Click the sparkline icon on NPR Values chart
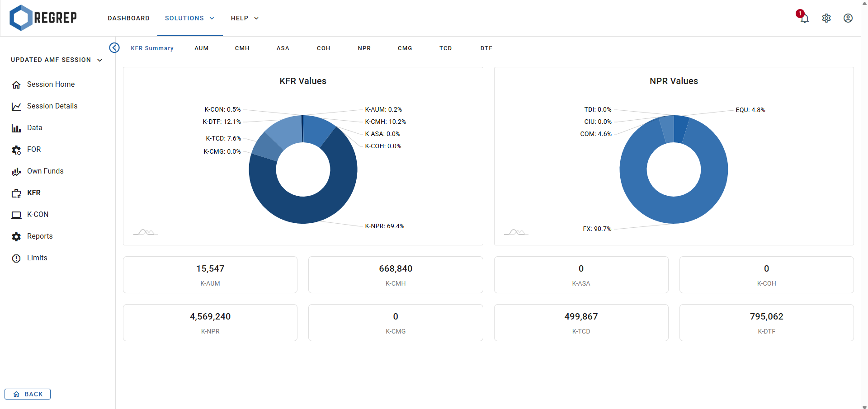 click(x=515, y=232)
